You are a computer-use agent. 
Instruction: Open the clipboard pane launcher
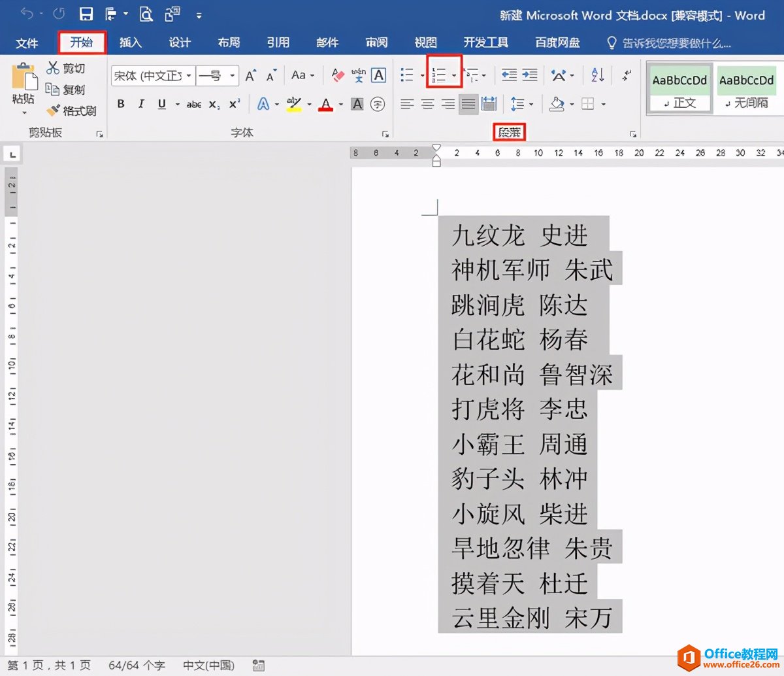99,134
